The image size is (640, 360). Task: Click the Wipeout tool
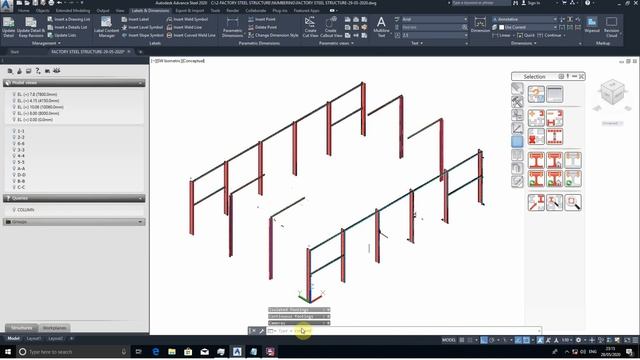click(x=592, y=25)
